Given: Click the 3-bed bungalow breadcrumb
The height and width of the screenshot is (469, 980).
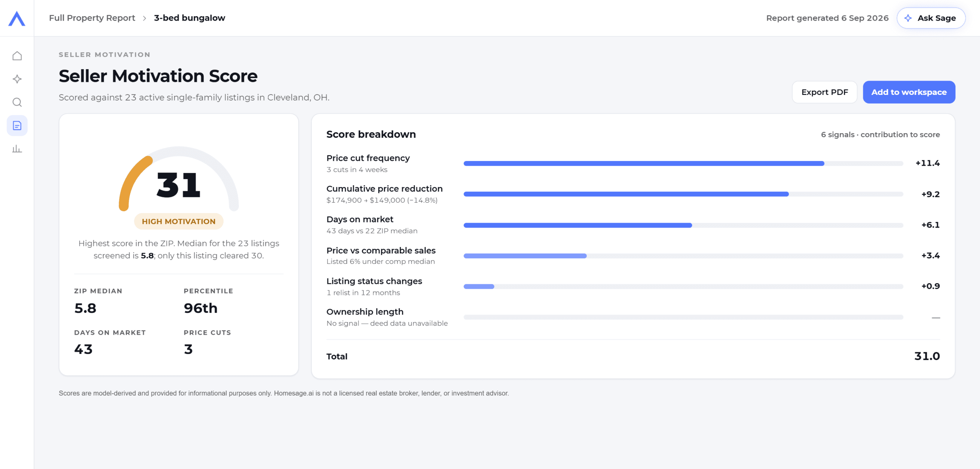Looking at the screenshot, I should click(189, 18).
